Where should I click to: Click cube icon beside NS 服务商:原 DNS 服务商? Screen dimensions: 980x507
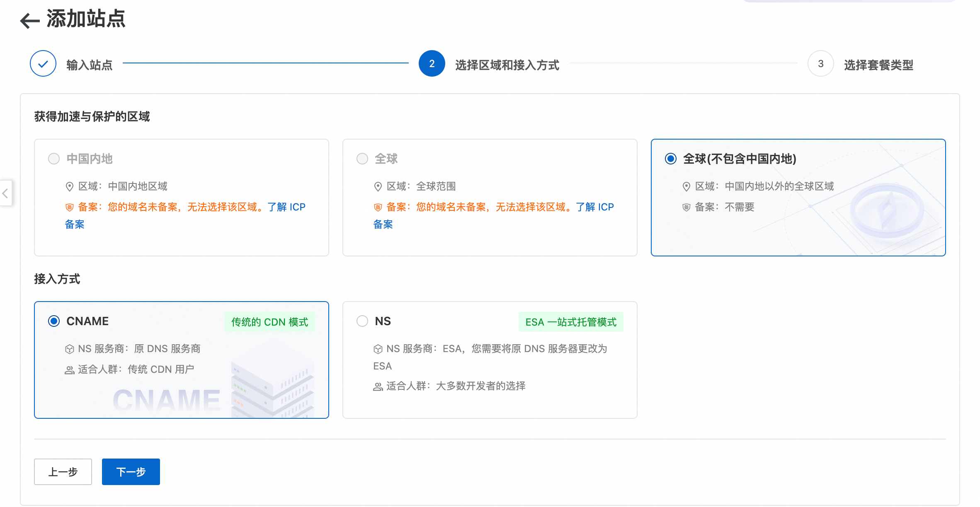tap(70, 349)
